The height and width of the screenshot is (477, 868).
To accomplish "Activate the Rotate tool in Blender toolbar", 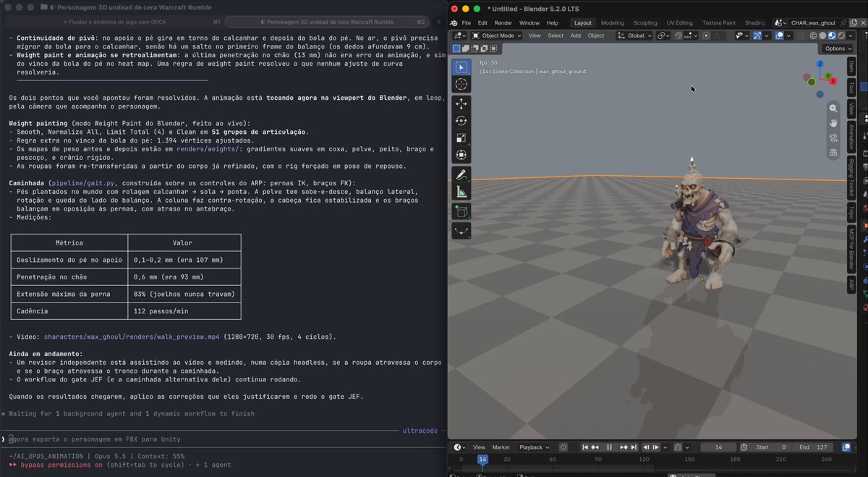I will point(461,121).
